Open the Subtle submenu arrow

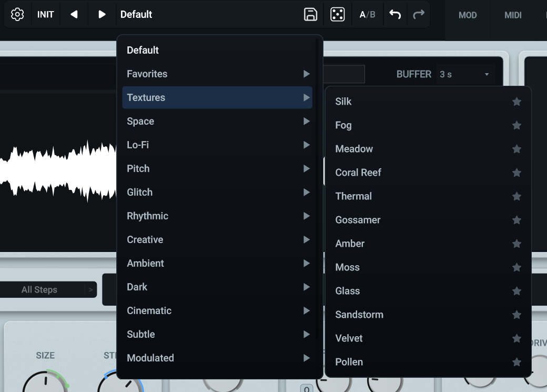pyautogui.click(x=306, y=335)
